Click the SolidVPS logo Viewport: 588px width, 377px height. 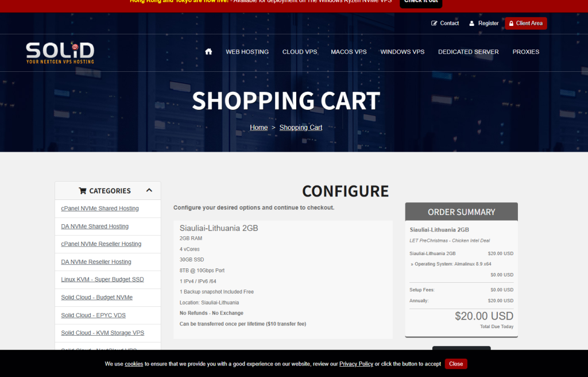click(60, 52)
